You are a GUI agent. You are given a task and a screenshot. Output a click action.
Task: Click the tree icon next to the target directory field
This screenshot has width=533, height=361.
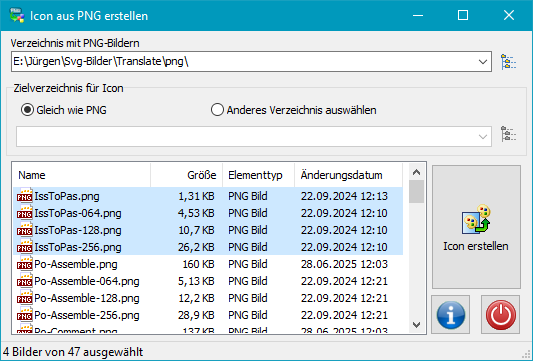[509, 134]
